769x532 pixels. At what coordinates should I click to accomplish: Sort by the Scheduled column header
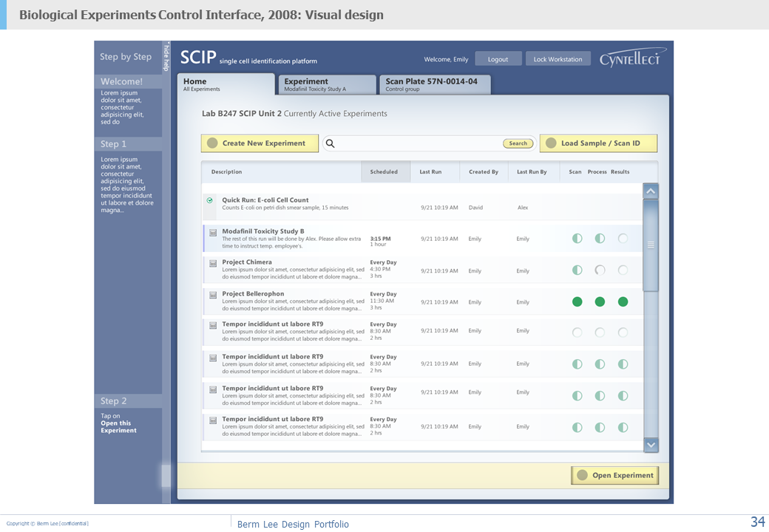[384, 172]
